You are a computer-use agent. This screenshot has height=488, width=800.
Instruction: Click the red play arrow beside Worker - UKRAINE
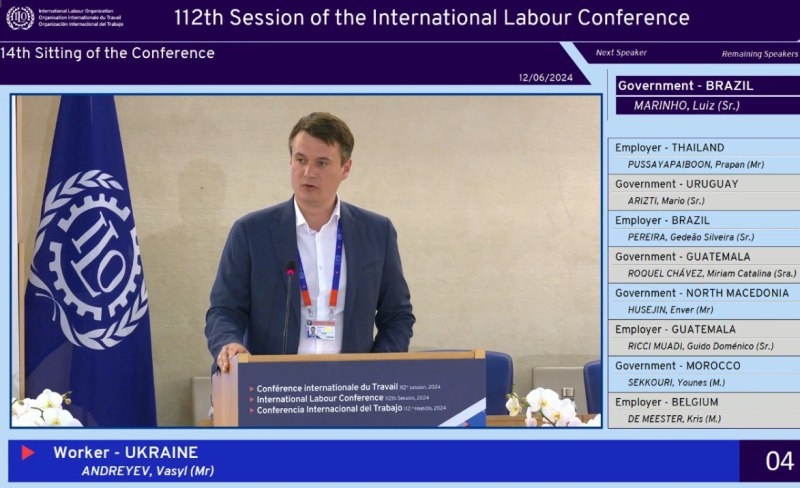(28, 453)
